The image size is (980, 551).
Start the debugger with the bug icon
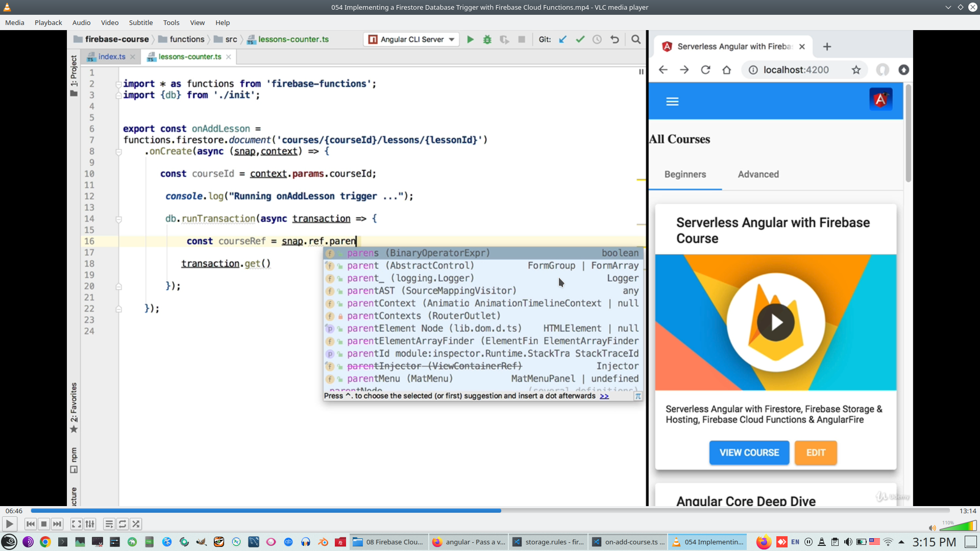pyautogui.click(x=487, y=39)
